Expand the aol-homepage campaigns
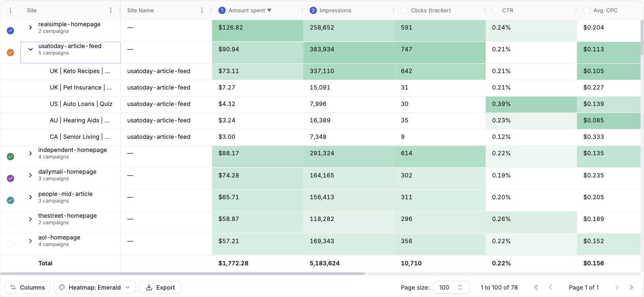The image size is (644, 297). (x=30, y=241)
